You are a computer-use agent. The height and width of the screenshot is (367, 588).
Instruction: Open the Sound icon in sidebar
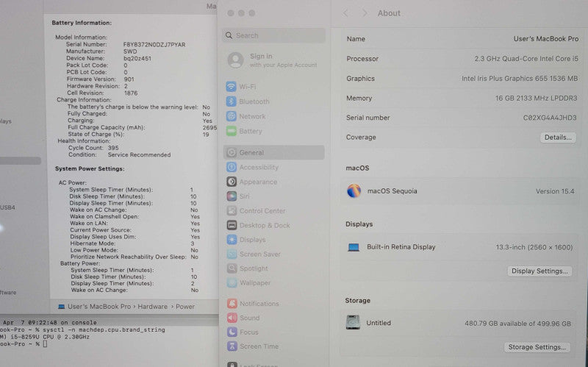[232, 318]
